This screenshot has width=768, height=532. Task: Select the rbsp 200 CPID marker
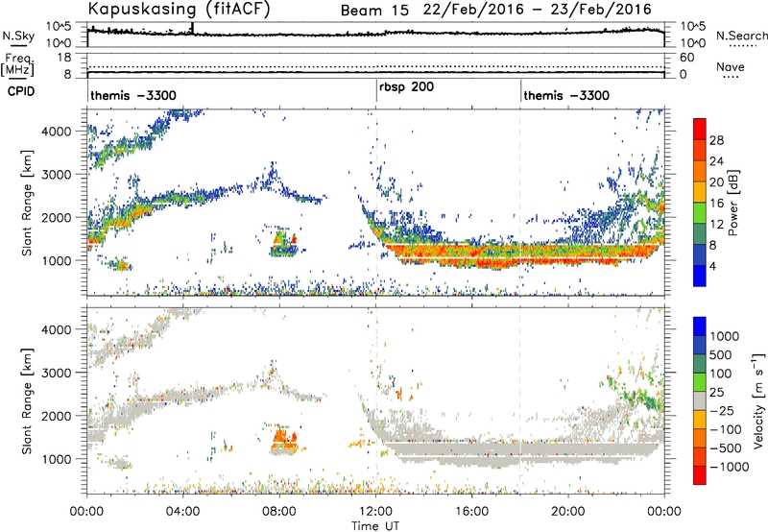pos(406,87)
